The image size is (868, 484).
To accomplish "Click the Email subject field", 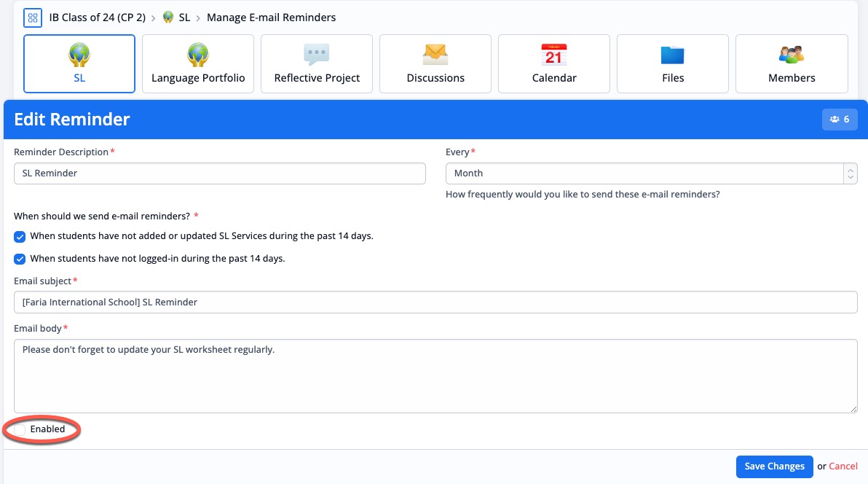I will pyautogui.click(x=435, y=302).
